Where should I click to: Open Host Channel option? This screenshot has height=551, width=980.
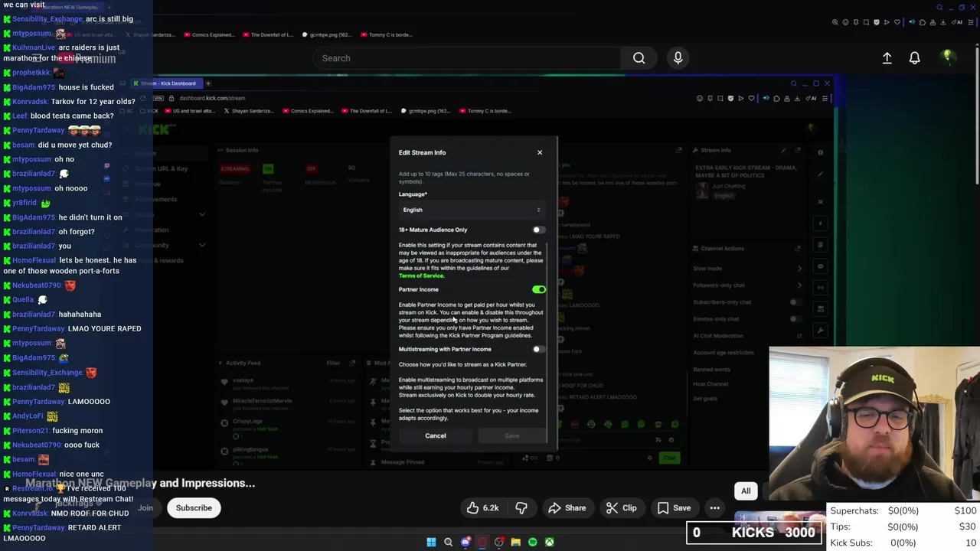710,384
